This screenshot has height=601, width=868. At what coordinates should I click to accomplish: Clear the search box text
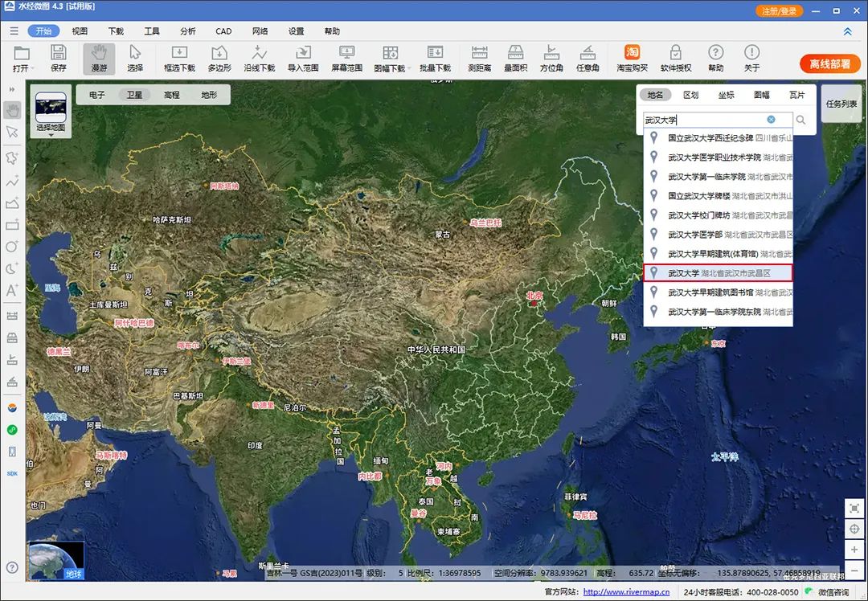[x=771, y=120]
